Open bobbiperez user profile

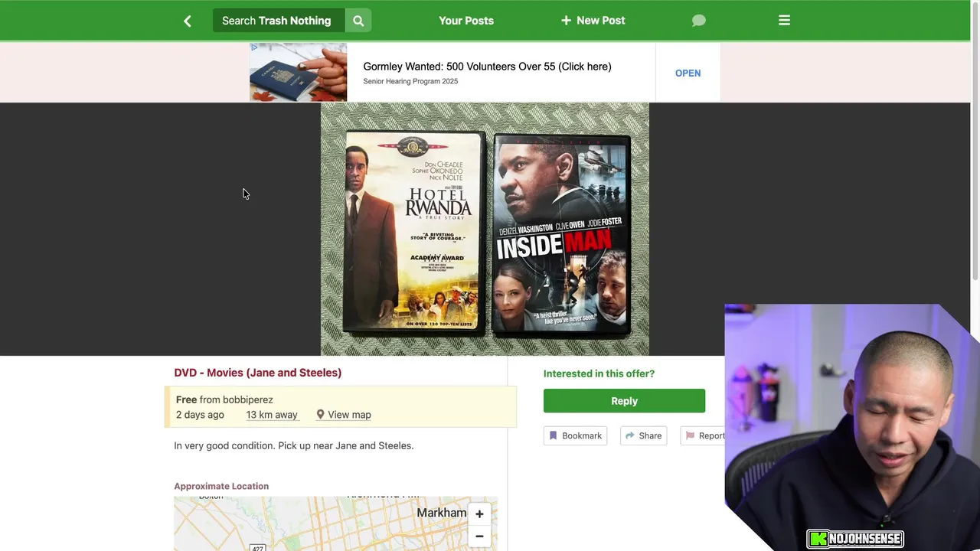(247, 399)
